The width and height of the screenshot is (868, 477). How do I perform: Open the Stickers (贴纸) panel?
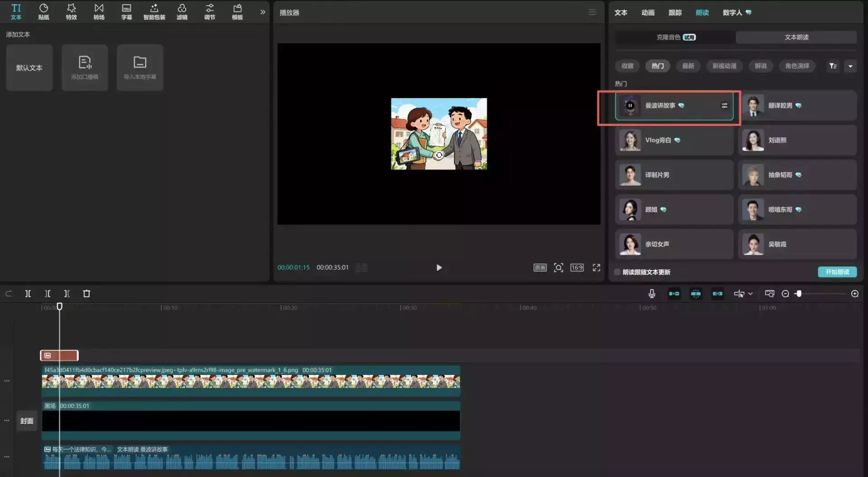(x=43, y=12)
